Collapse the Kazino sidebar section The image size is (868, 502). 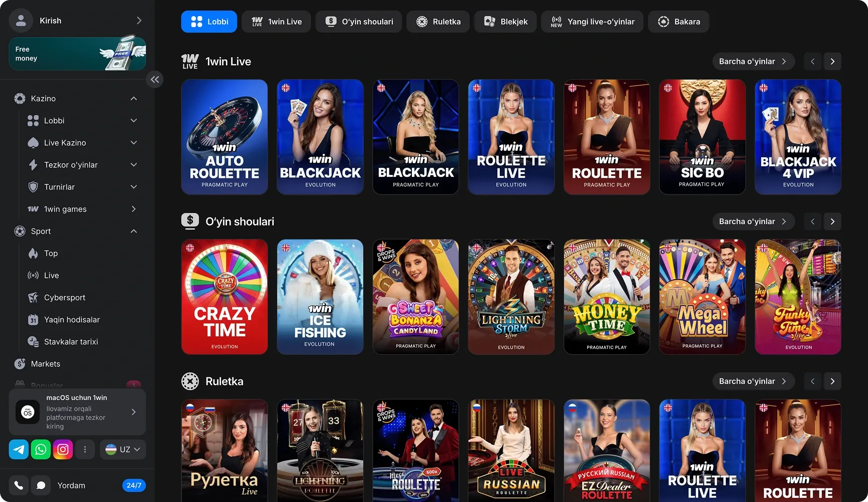click(134, 98)
